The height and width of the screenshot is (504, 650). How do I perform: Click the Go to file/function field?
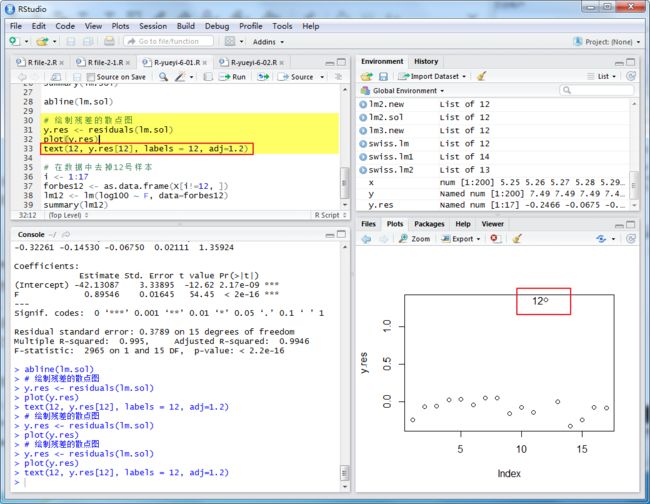(x=169, y=41)
